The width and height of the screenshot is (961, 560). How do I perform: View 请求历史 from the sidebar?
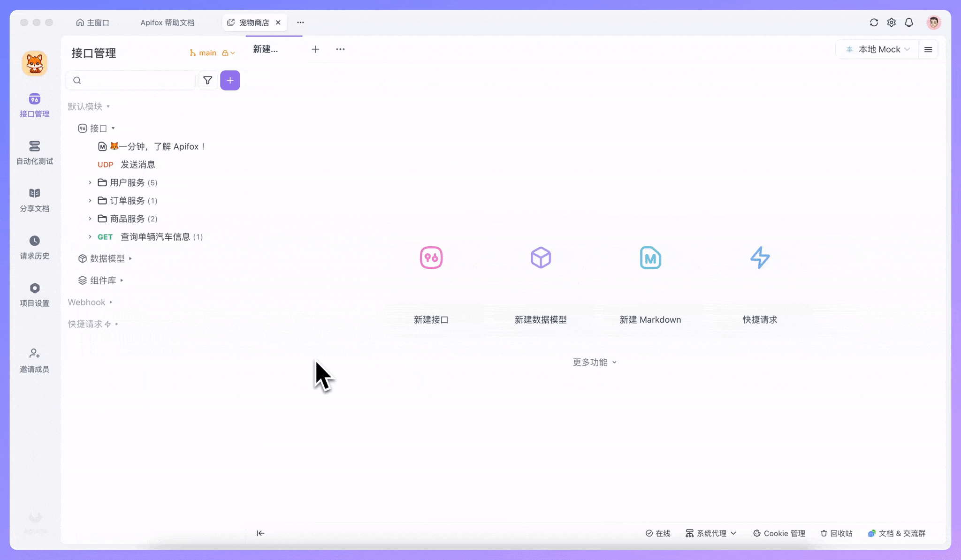point(34,247)
